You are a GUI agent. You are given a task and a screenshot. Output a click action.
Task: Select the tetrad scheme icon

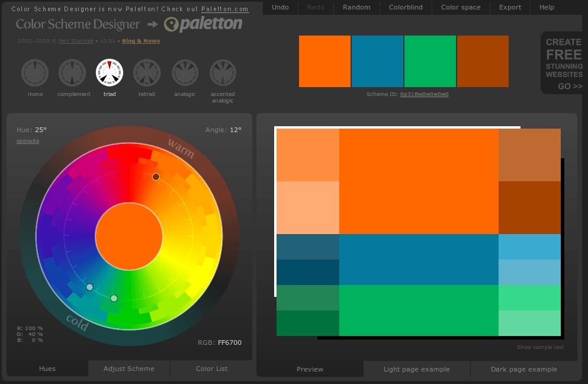(147, 73)
